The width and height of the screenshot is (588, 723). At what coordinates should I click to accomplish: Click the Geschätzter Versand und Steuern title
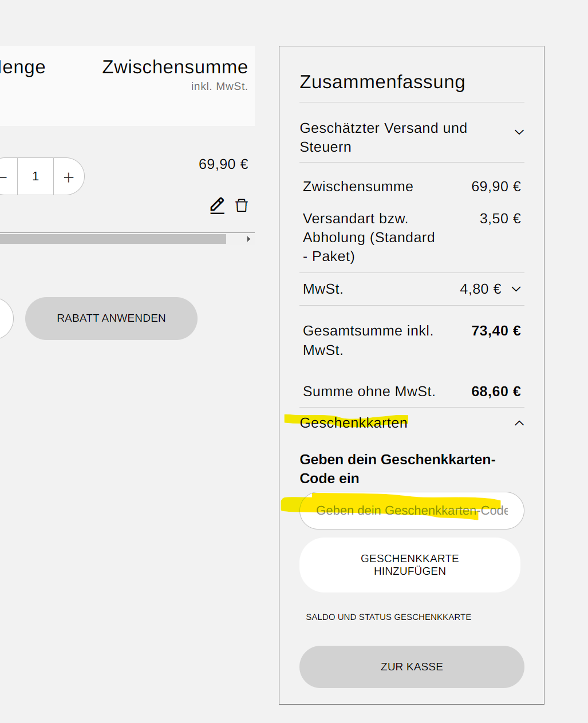(383, 137)
